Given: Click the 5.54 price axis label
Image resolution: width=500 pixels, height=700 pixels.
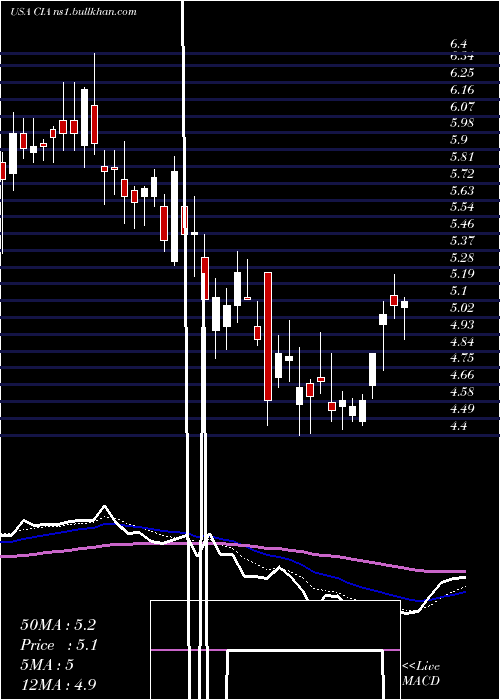Looking at the screenshot, I should 462,207.
